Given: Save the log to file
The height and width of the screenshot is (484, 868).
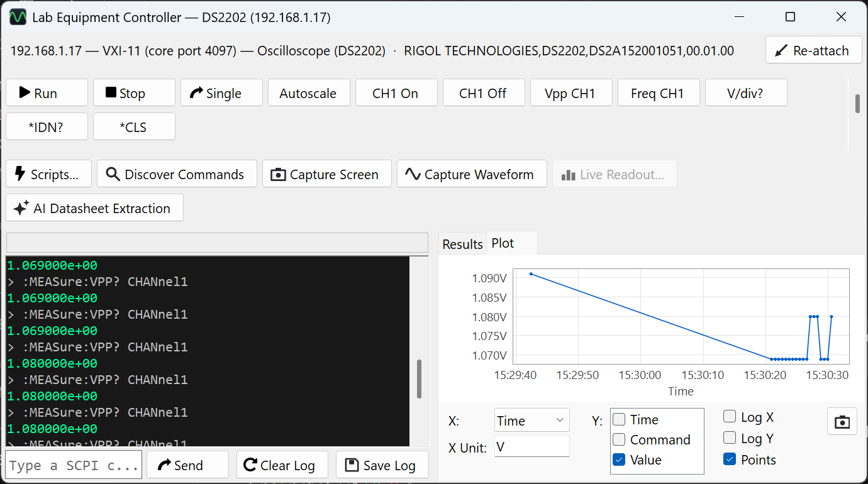Looking at the screenshot, I should (x=382, y=465).
